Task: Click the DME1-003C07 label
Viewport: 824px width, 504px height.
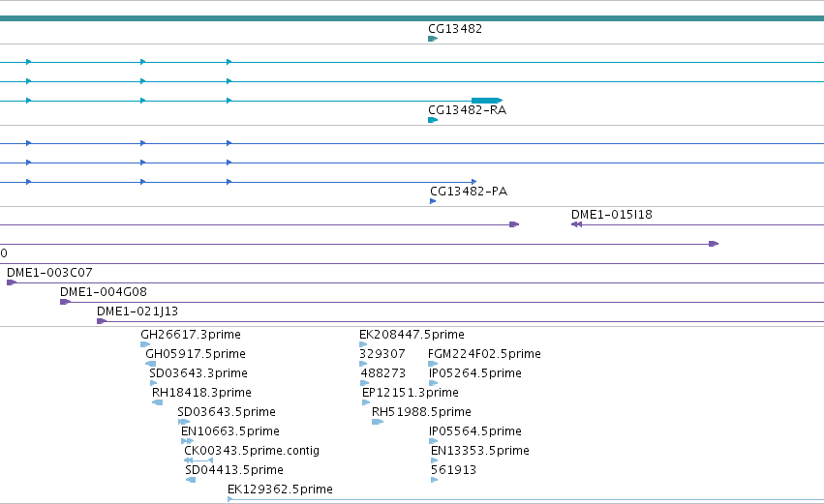Action: pos(49,273)
